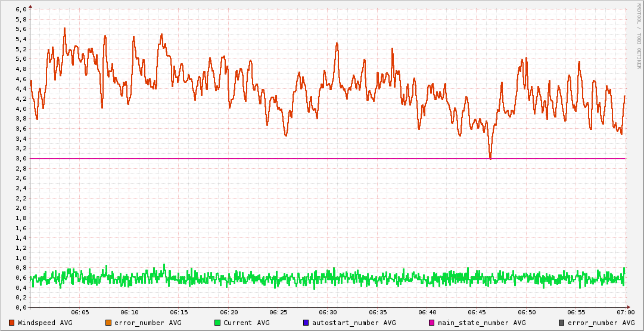Click the main_state_number AVG legend text
Screen dimensions: 644x331
(478, 323)
